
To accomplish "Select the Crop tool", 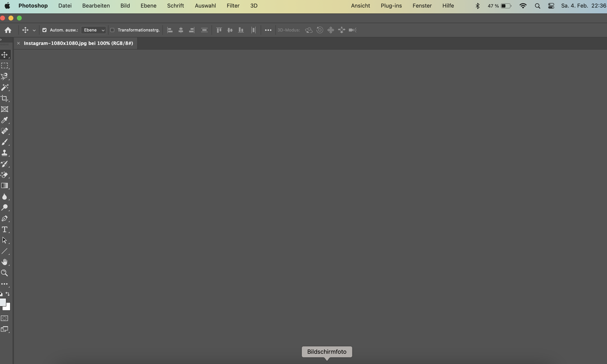I will pos(5,99).
